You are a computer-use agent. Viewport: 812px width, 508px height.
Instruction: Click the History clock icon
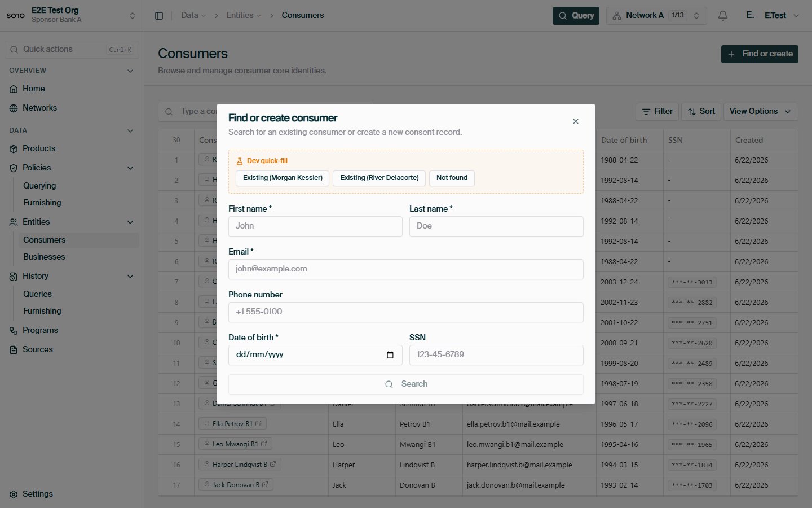tap(14, 277)
